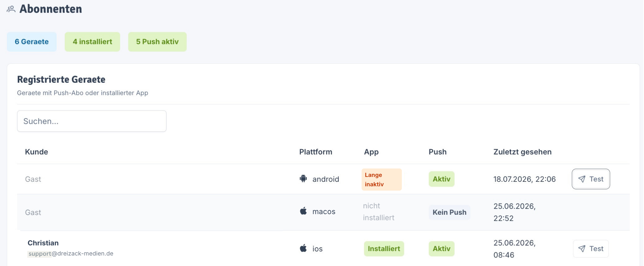Click the support@dreizack-medien.de email
The width and height of the screenshot is (644, 266).
tap(71, 253)
